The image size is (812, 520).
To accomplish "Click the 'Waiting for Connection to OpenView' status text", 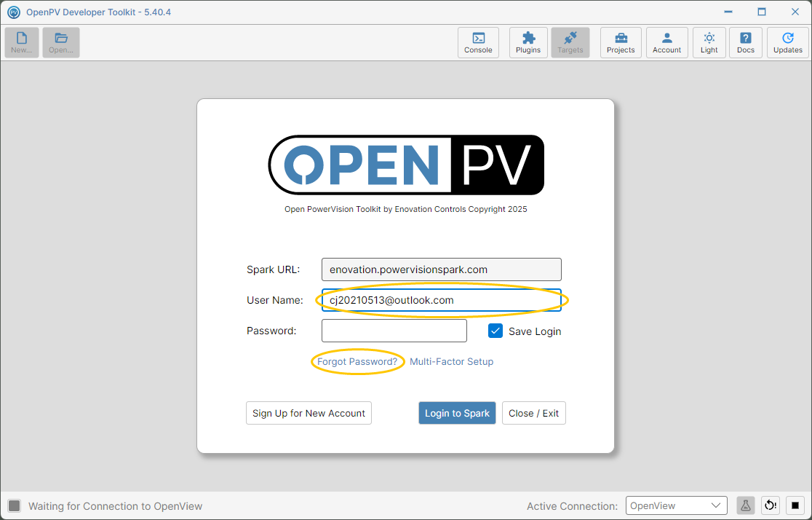I will (x=115, y=506).
